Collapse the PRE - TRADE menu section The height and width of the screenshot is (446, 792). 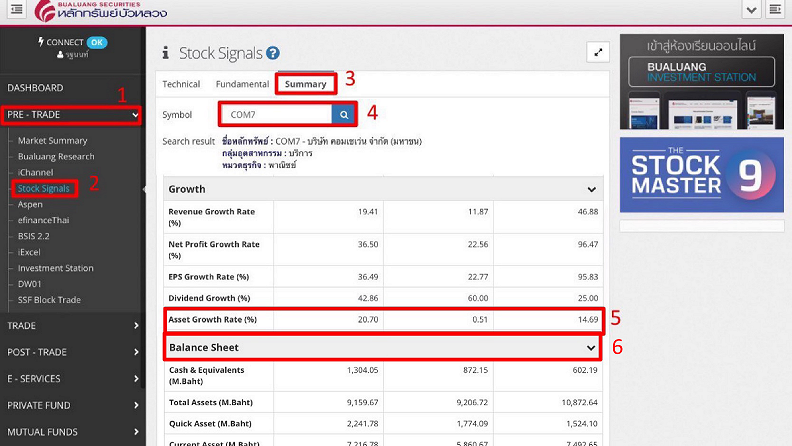coord(135,115)
